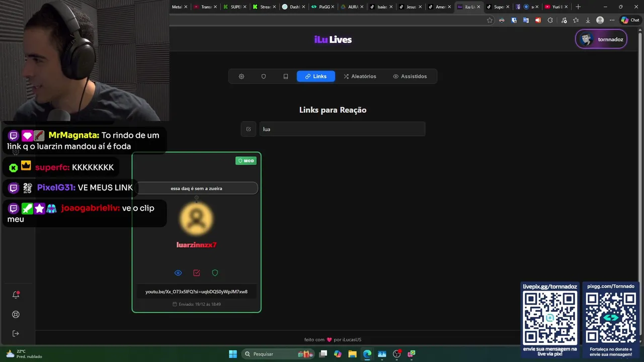The image size is (644, 362).
Task: Open the Edge three-dot settings menu
Action: [612, 21]
